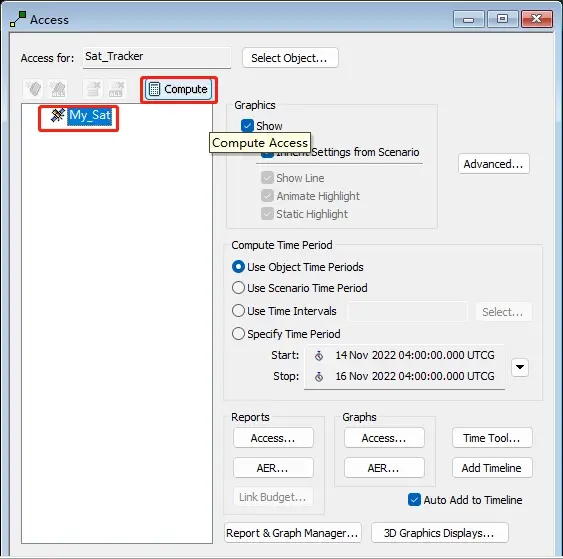The width and height of the screenshot is (563, 559).
Task: Click the clock icon beside Stop time
Action: [x=319, y=377]
